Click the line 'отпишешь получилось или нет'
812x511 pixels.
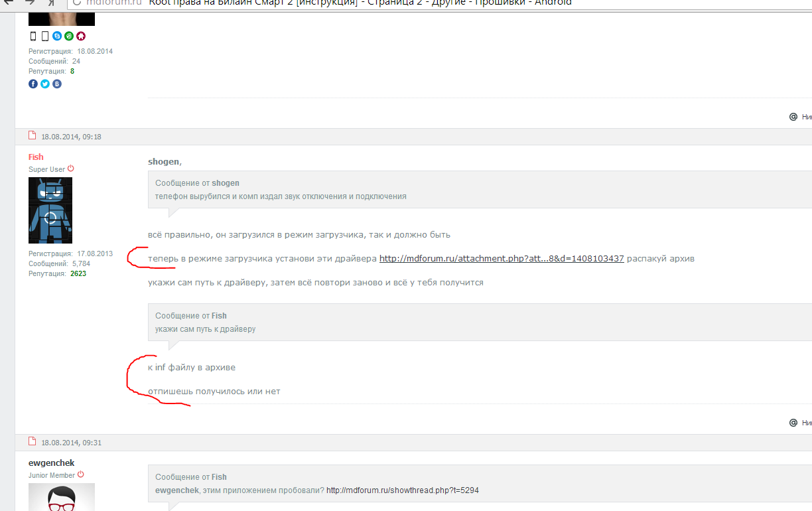pos(214,391)
